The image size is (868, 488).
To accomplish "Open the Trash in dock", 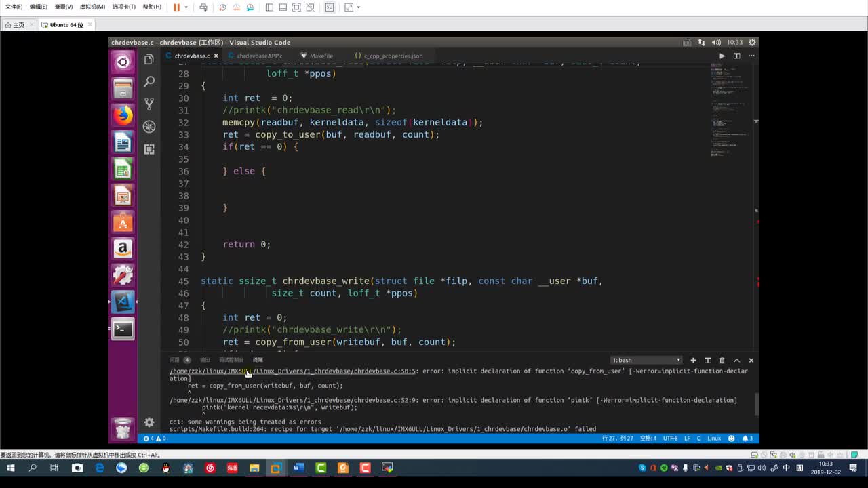I will tap(123, 428).
